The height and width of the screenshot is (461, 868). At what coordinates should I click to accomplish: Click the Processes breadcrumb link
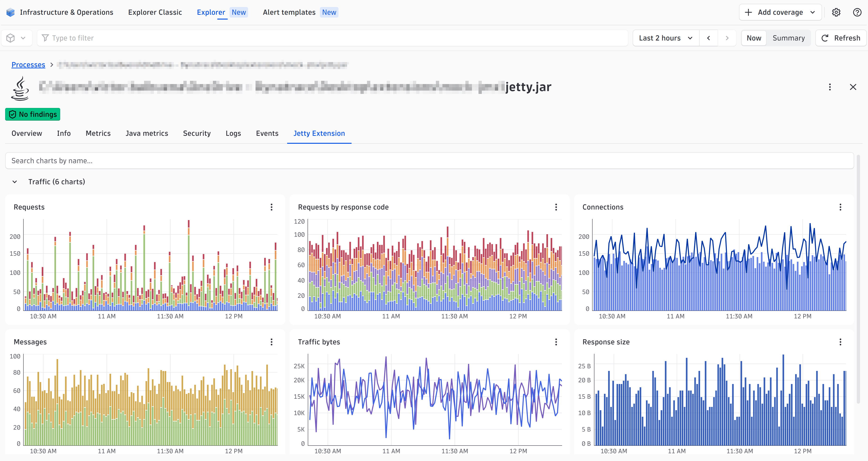click(28, 65)
